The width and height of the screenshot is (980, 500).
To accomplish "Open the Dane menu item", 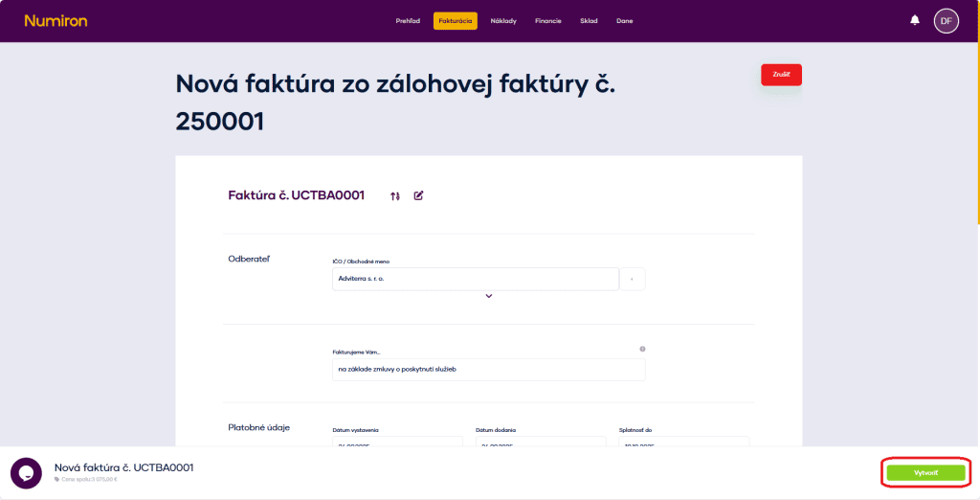I will pyautogui.click(x=624, y=21).
